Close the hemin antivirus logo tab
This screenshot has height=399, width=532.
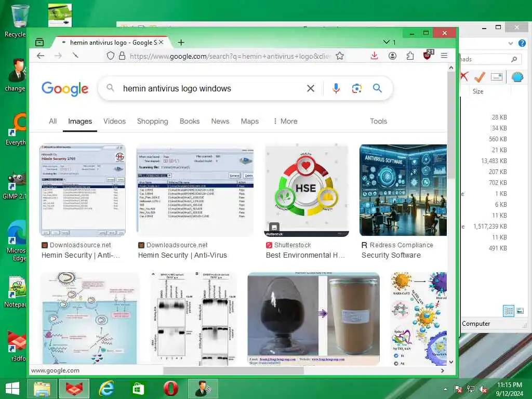(x=161, y=42)
